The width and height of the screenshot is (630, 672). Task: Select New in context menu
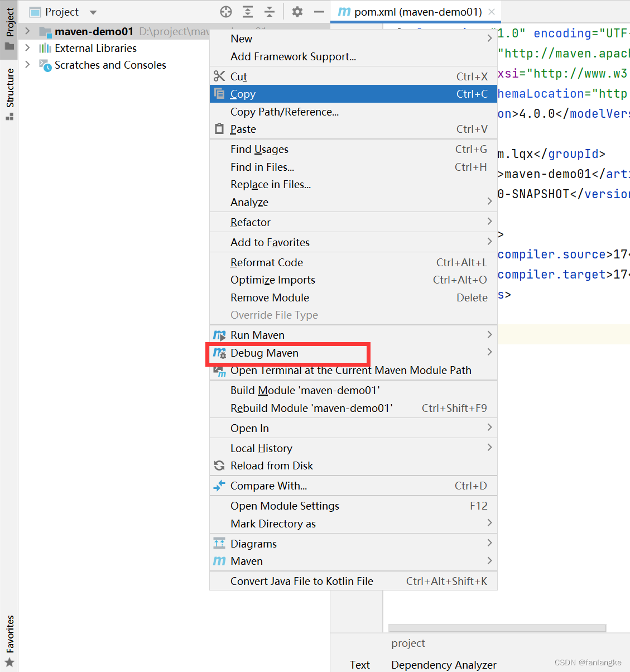pyautogui.click(x=353, y=39)
